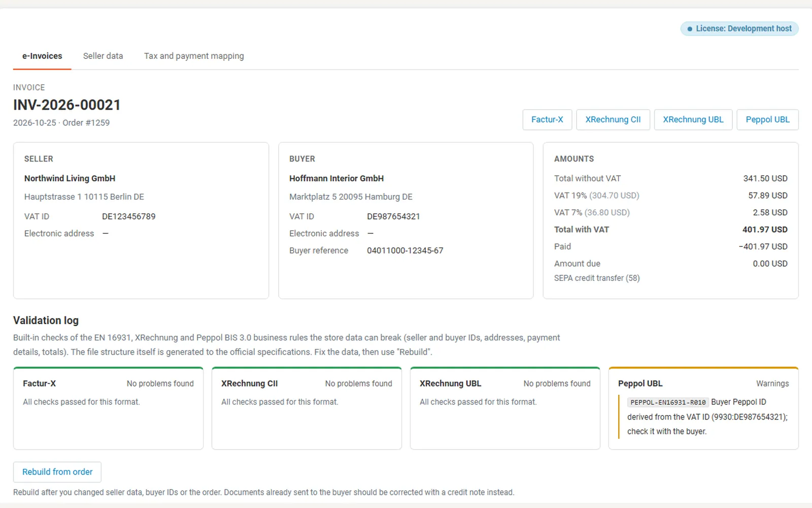
Task: Click the XRechnung CII validation card title
Action: [x=249, y=384]
